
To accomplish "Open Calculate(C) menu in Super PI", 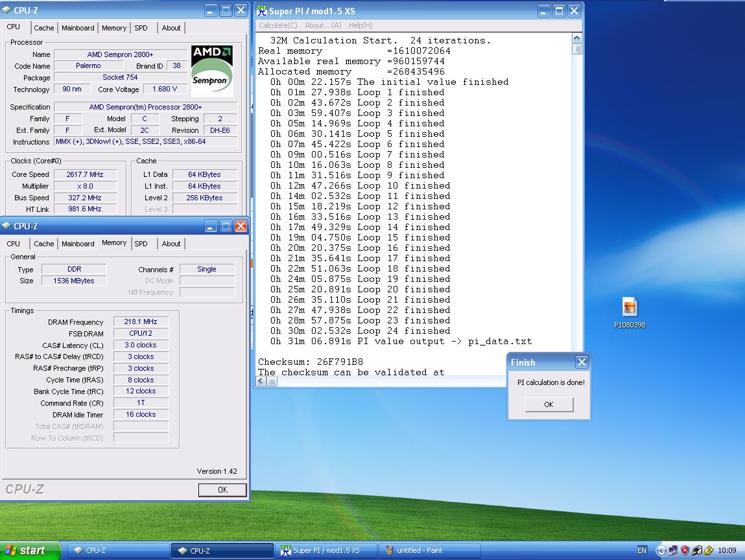I will pos(278,25).
